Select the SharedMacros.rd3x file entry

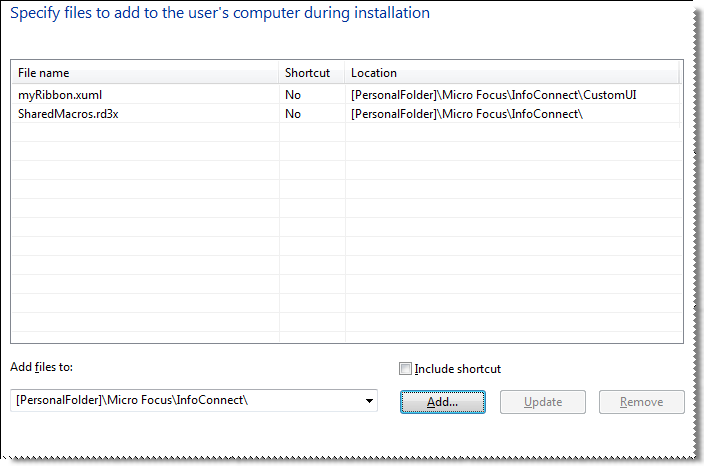[68, 114]
